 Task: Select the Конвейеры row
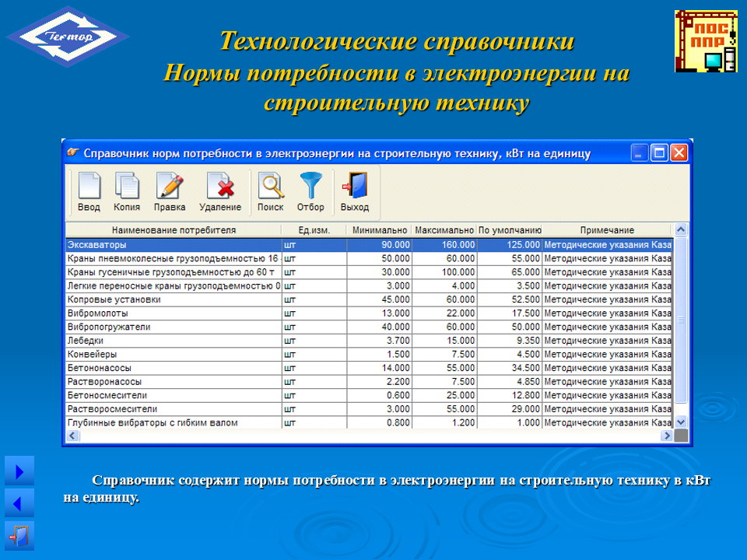coord(369,355)
